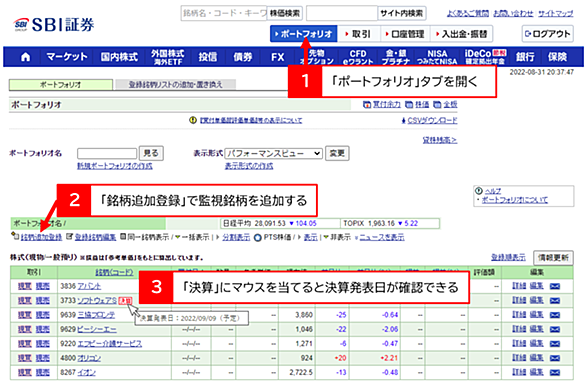
Task: Open the 取引 top menu
Action: pyautogui.click(x=358, y=34)
